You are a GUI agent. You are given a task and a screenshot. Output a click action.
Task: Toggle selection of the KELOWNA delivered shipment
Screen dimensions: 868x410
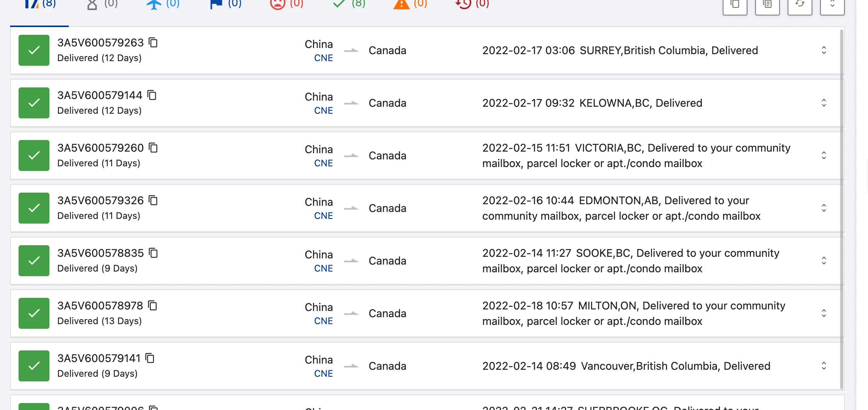[34, 102]
